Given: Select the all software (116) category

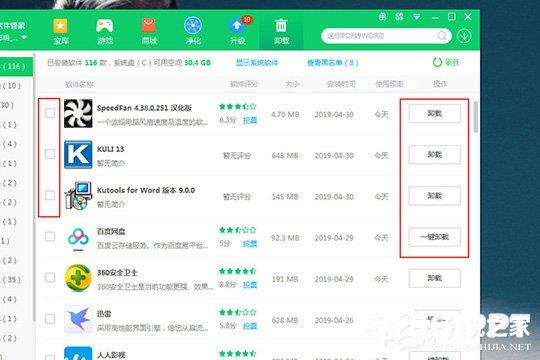Looking at the screenshot, I should coord(16,66).
